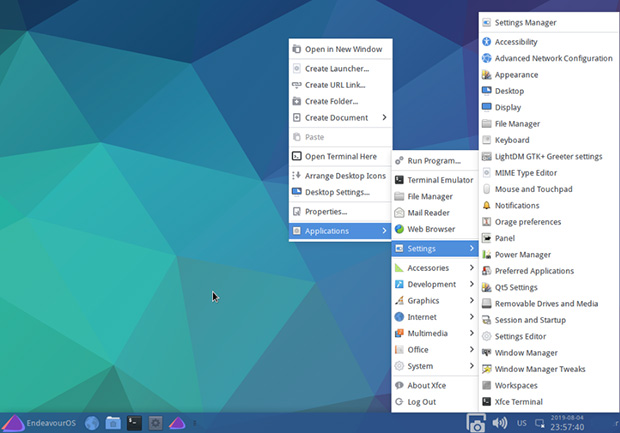
Task: Select Open in New Window
Action: coord(340,49)
